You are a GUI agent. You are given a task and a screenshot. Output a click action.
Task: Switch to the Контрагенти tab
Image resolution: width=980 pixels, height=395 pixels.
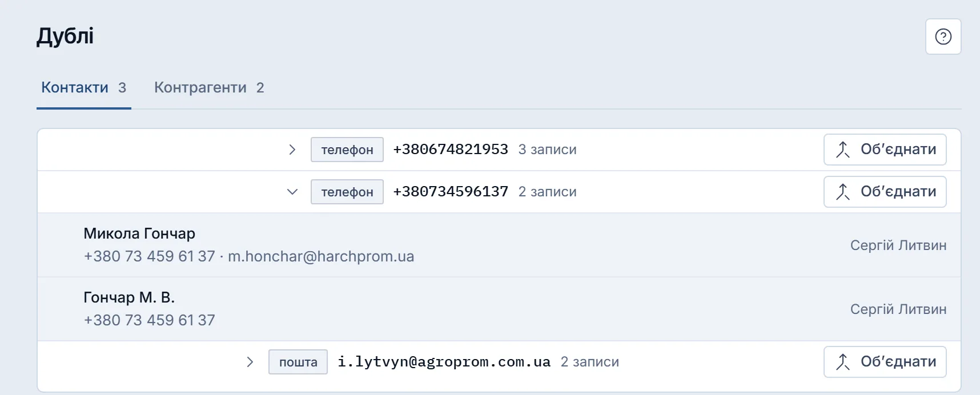tap(209, 87)
